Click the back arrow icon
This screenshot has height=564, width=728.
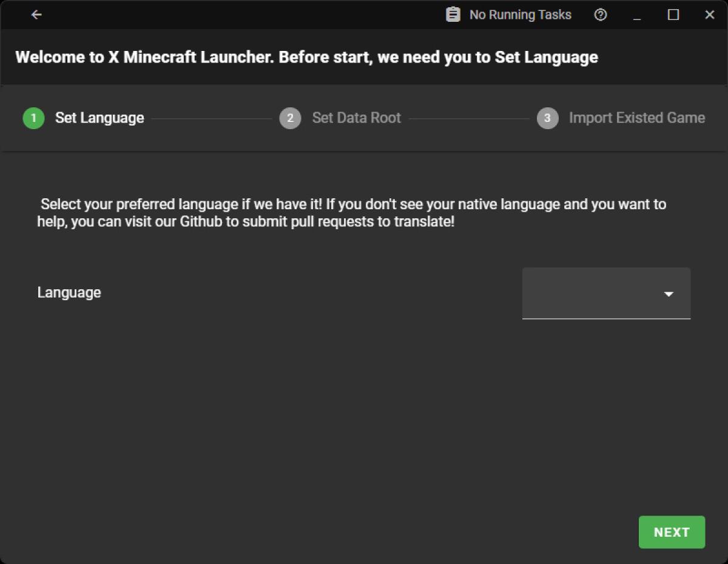tap(36, 15)
